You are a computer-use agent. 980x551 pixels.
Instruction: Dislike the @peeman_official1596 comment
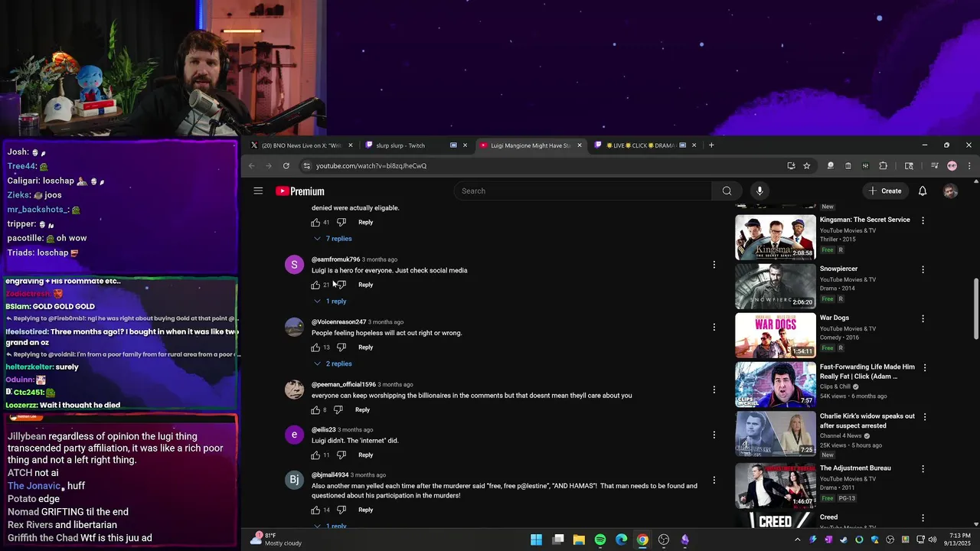[338, 409]
